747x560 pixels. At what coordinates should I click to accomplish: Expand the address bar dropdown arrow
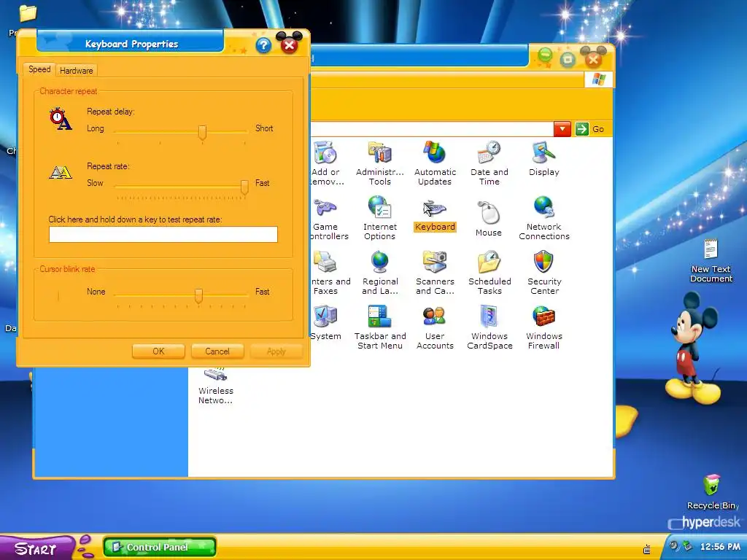[x=562, y=129]
